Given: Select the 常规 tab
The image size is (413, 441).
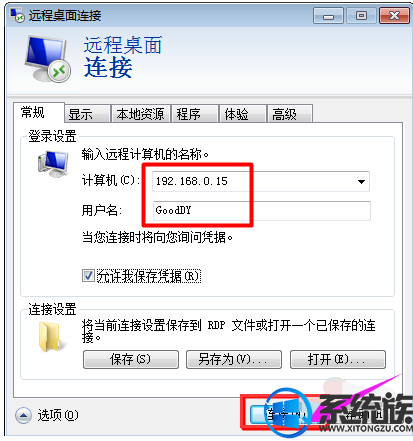Looking at the screenshot, I should [x=39, y=113].
